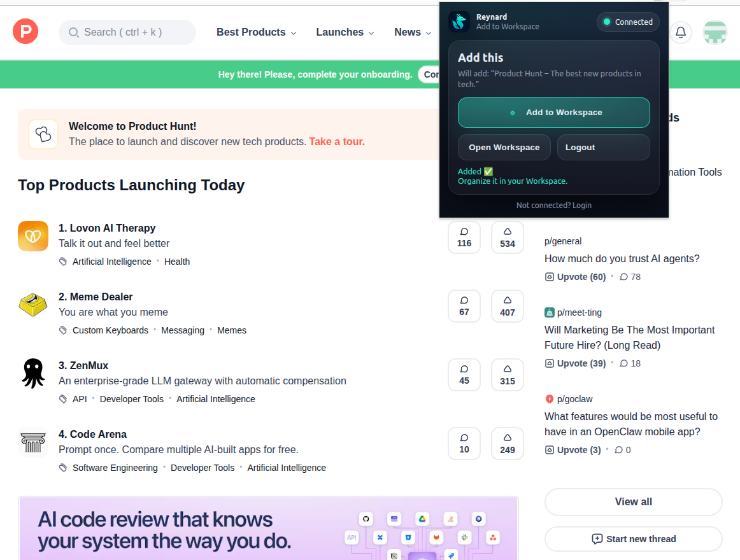Open '2. Meme Dealer' product
This screenshot has height=560, width=740.
click(96, 297)
